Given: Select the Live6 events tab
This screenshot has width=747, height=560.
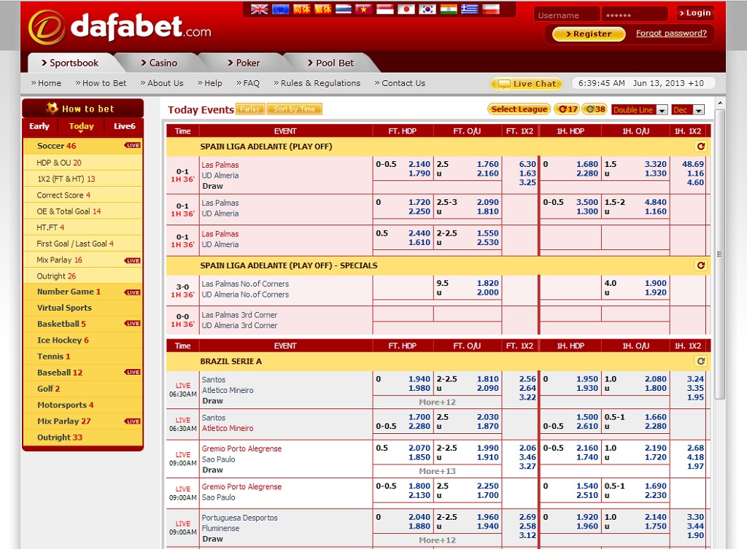Looking at the screenshot, I should pos(124,126).
